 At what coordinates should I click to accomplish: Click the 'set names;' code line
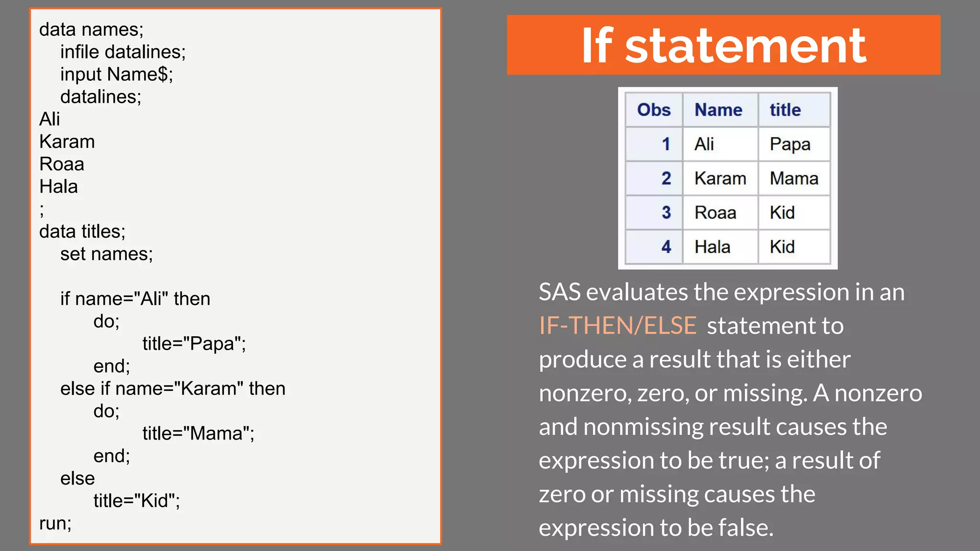[106, 254]
